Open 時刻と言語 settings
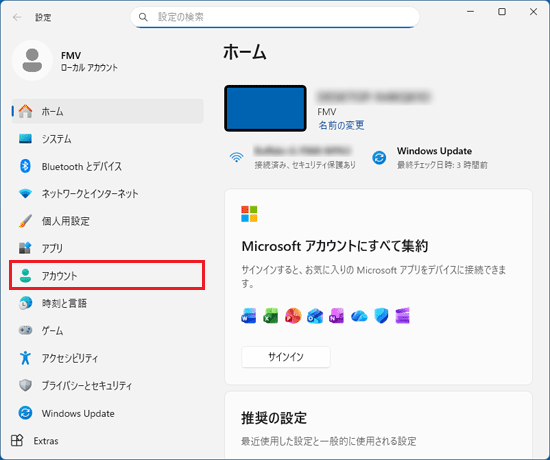The width and height of the screenshot is (550, 460). [x=108, y=303]
